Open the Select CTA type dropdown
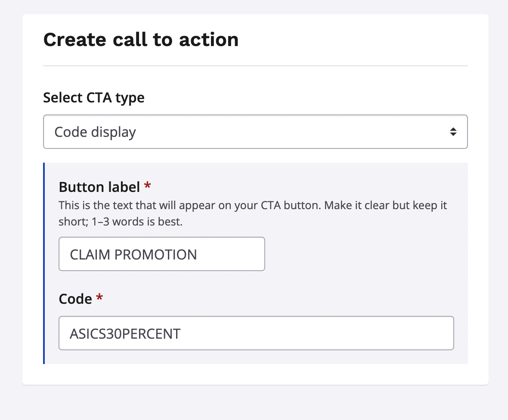 point(255,132)
